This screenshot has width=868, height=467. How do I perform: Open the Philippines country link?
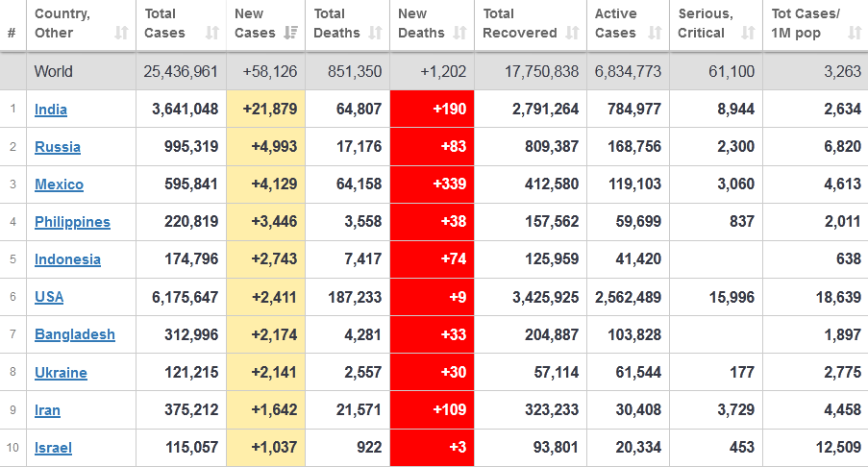point(72,222)
